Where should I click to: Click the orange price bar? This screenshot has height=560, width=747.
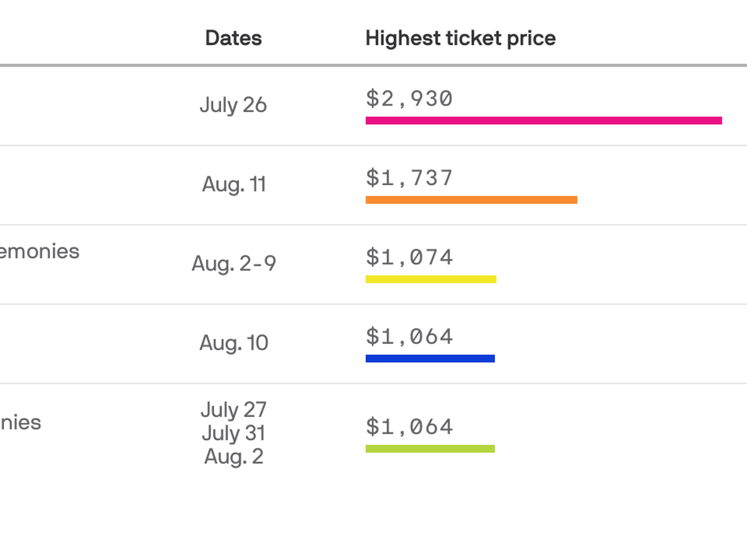[x=471, y=200]
